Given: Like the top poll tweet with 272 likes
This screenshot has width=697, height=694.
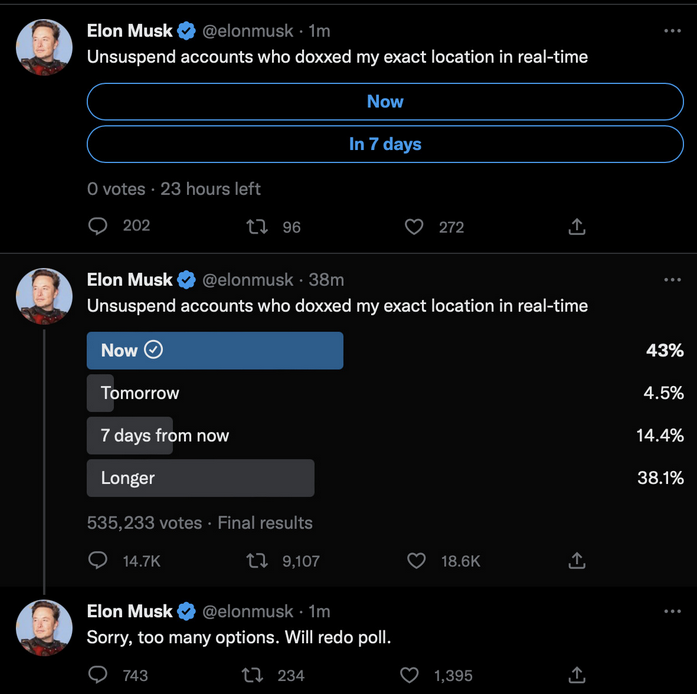Looking at the screenshot, I should 414,227.
